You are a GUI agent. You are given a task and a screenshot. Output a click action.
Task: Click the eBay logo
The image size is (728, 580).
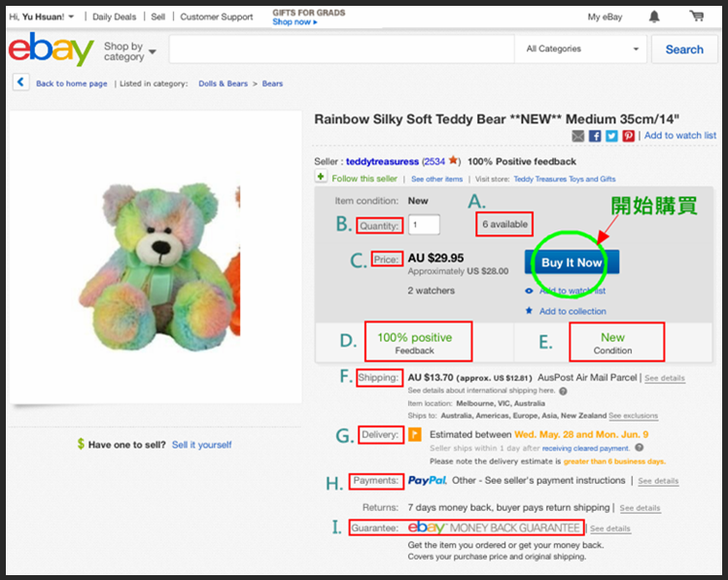52,49
